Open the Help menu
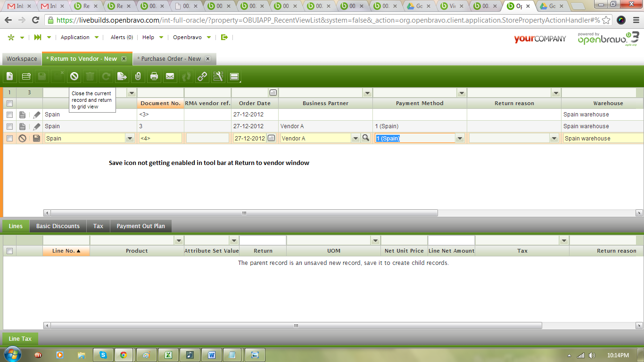 pos(152,37)
